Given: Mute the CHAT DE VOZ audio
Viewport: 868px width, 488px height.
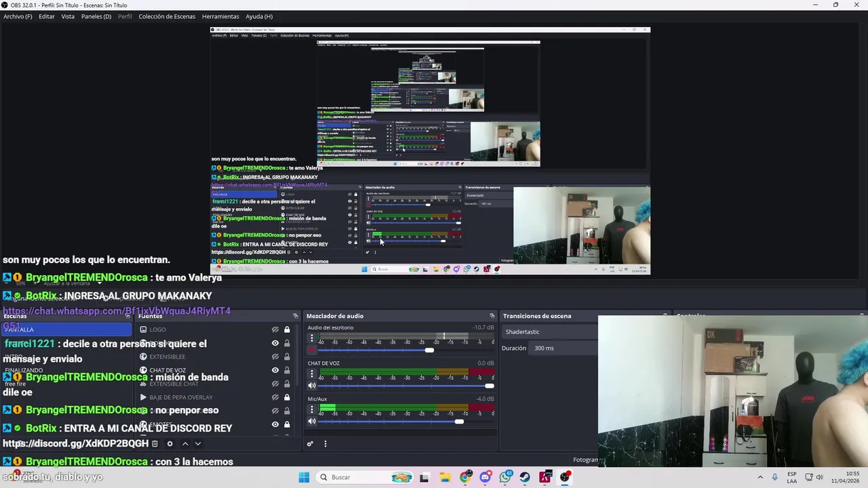Looking at the screenshot, I should 312,386.
